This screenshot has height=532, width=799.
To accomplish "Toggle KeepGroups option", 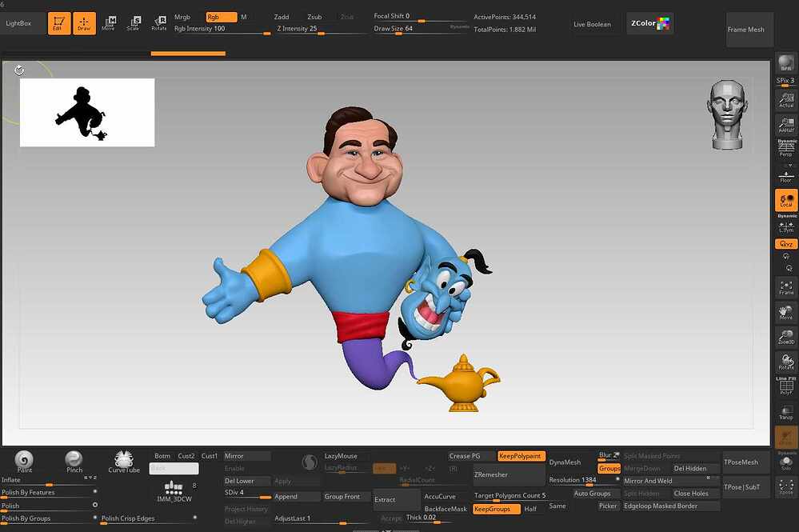I will coord(497,509).
